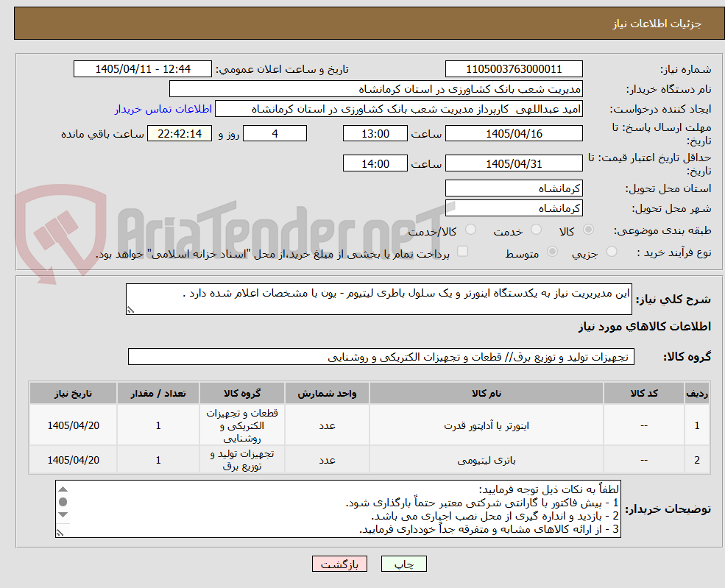Select the جزیی purchase type radio
Viewport: 725px width, 588px height.
tap(611, 252)
